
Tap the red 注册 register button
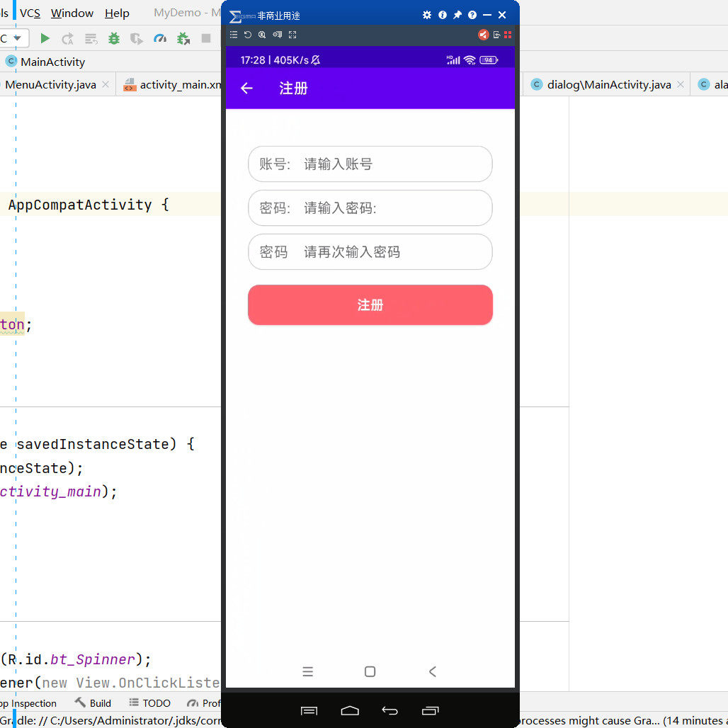370,305
